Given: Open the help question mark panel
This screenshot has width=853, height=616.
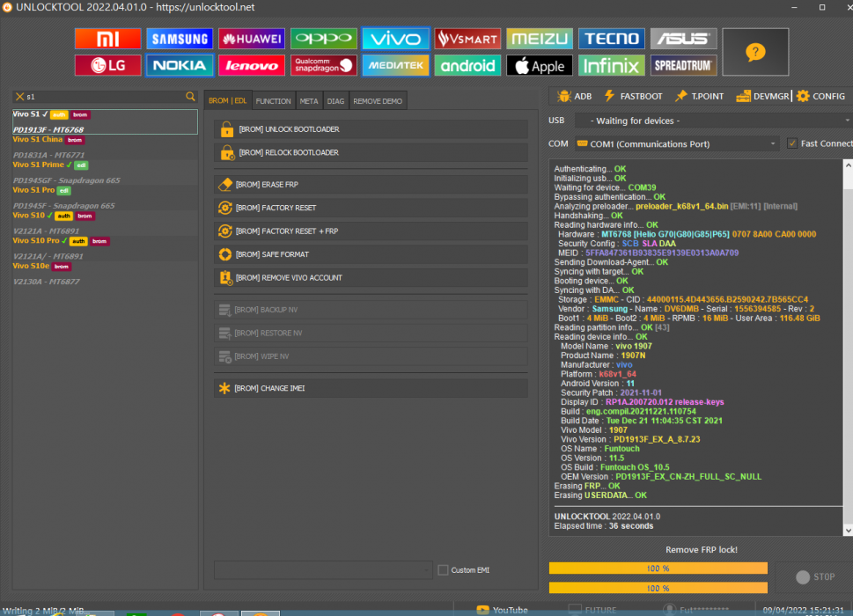Looking at the screenshot, I should pyautogui.click(x=755, y=52).
